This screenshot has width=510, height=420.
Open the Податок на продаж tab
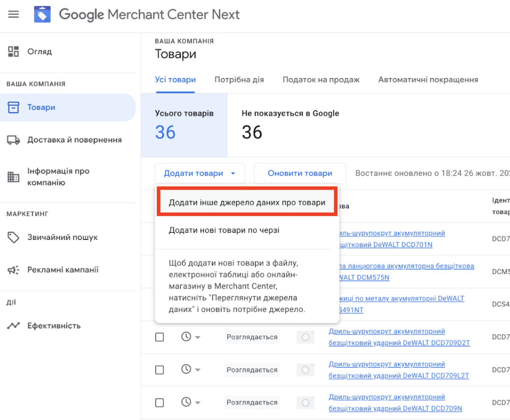321,80
